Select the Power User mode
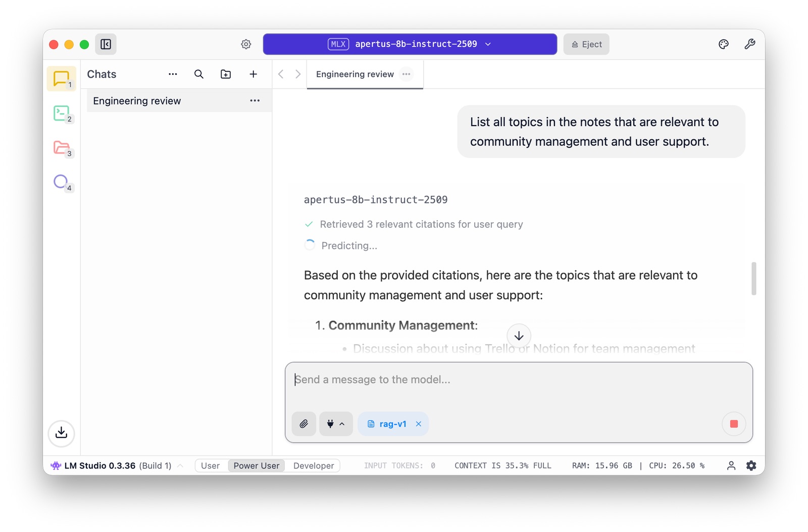Screen dimensions: 808x532 coord(256,465)
